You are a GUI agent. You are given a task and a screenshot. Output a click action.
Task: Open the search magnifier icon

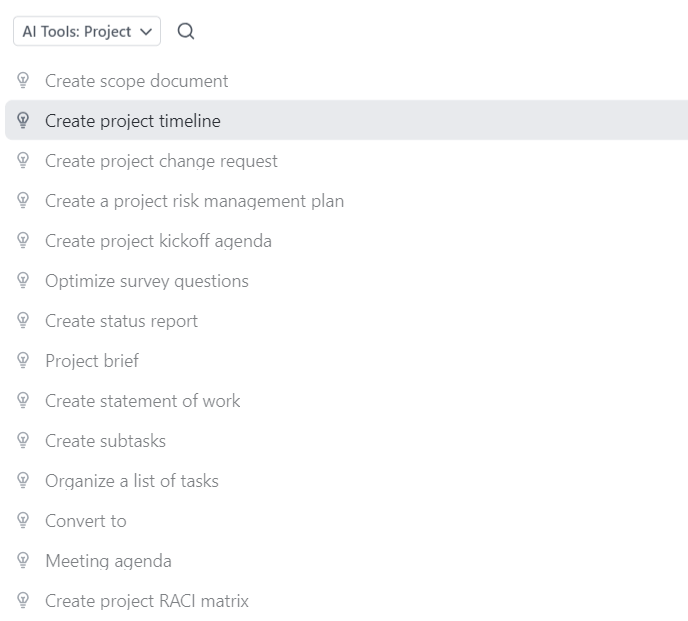click(186, 31)
